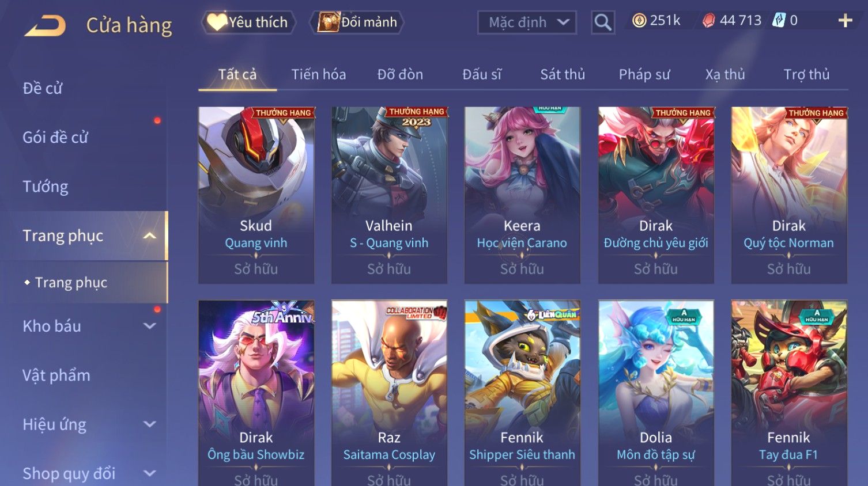
Task: Tap the blue voucher currency icon
Action: pos(779,21)
